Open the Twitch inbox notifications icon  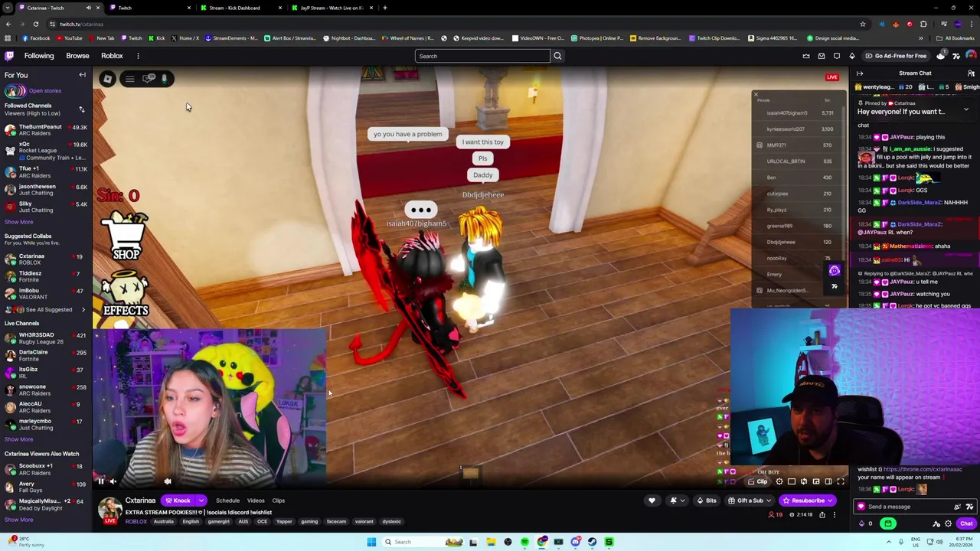click(x=822, y=56)
